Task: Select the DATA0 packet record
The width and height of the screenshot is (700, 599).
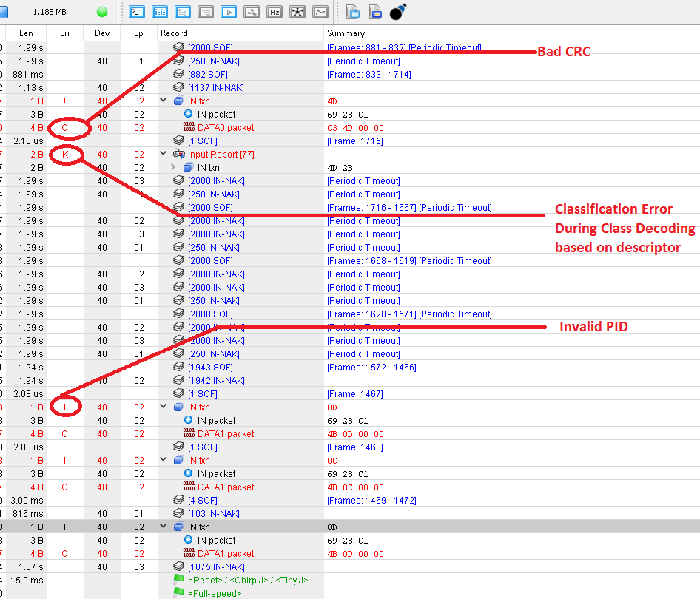Action: [x=226, y=127]
